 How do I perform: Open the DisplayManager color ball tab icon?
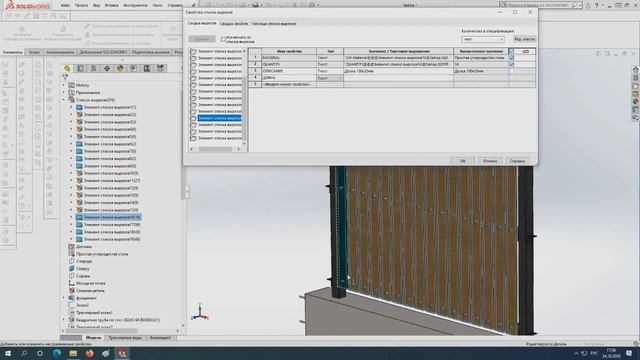pos(120,68)
